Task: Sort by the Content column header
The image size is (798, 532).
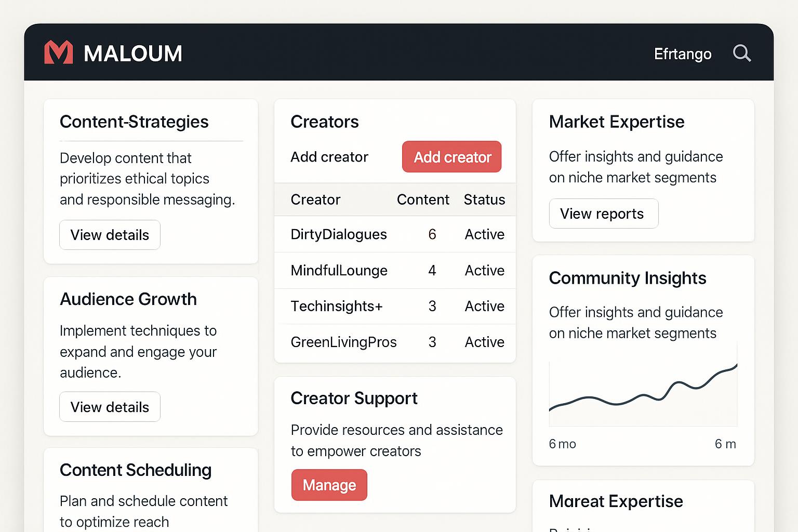Action: tap(422, 199)
